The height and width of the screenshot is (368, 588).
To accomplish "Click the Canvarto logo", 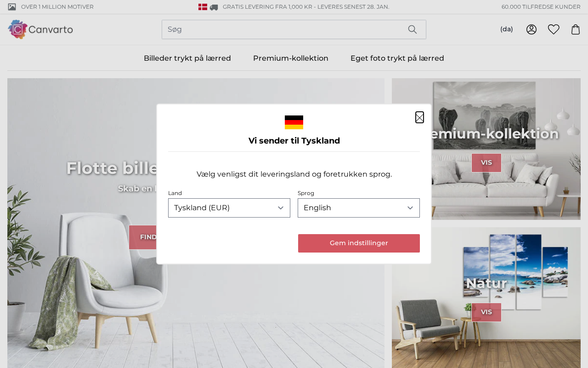I will pyautogui.click(x=40, y=29).
